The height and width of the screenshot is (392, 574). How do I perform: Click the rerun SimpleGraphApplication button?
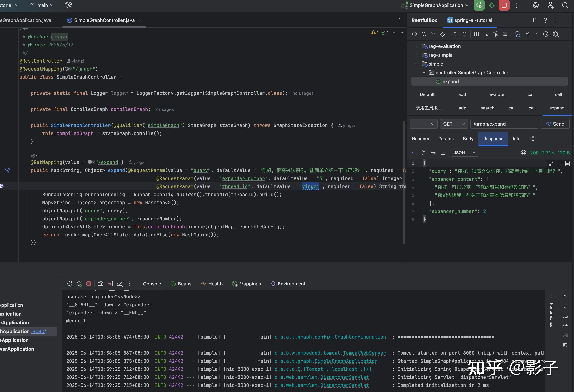[x=479, y=5]
